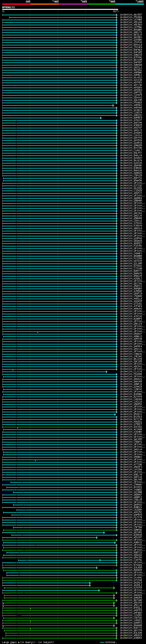
Task: Select the UniRef100_Q6RJY1 label
Action: 131,32
